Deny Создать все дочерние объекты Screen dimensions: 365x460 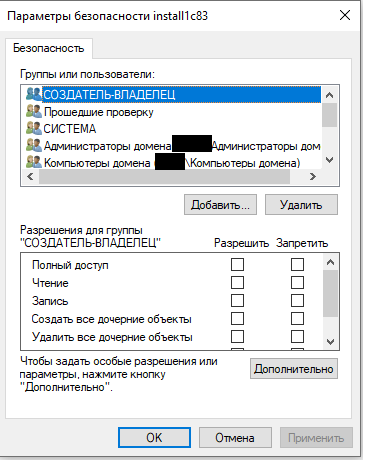pos(297,319)
